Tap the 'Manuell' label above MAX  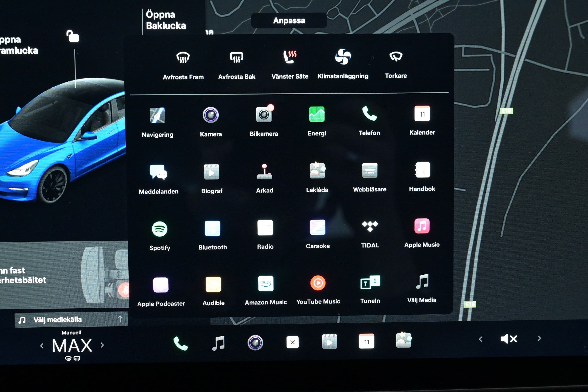click(x=71, y=333)
